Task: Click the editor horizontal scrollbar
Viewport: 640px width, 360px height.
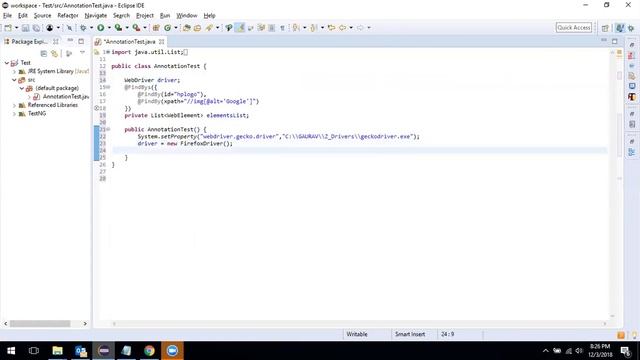Action: [x=359, y=323]
